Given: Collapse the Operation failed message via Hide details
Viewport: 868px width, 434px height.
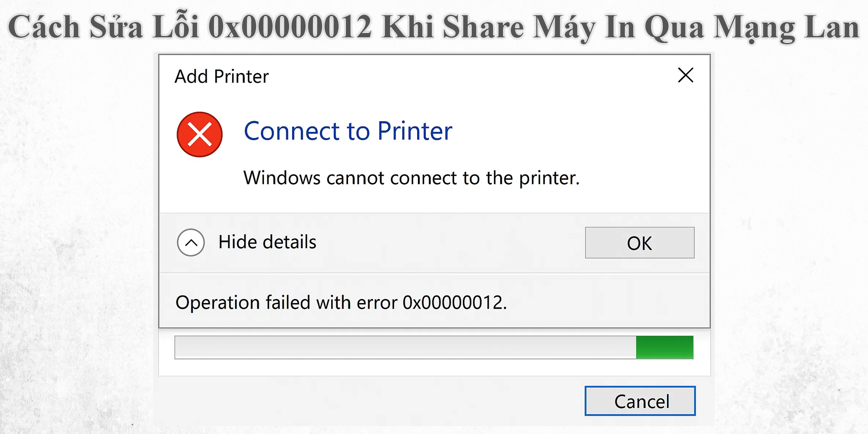Looking at the screenshot, I should (267, 242).
